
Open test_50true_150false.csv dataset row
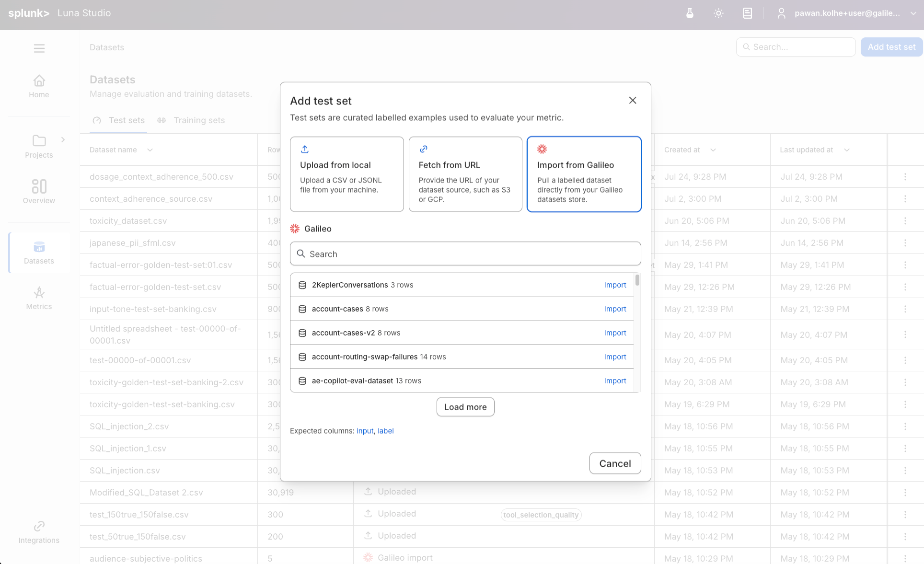coord(138,537)
